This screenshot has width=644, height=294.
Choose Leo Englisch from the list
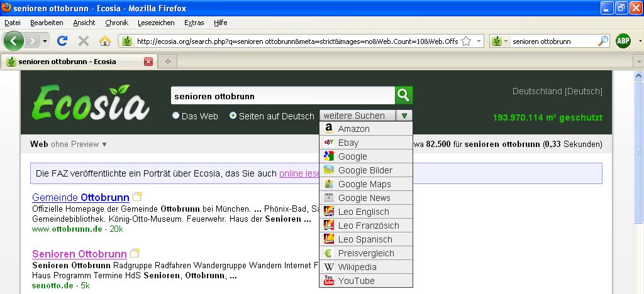(x=366, y=212)
